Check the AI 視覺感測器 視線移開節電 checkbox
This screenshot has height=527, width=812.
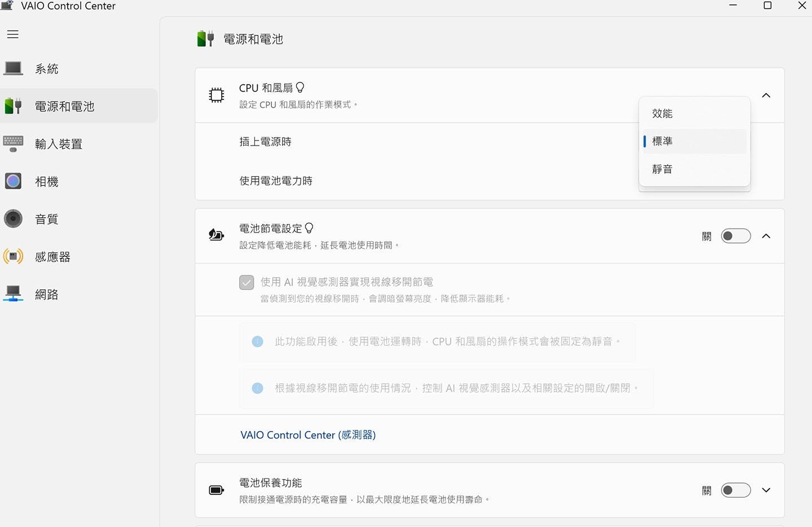click(x=246, y=282)
